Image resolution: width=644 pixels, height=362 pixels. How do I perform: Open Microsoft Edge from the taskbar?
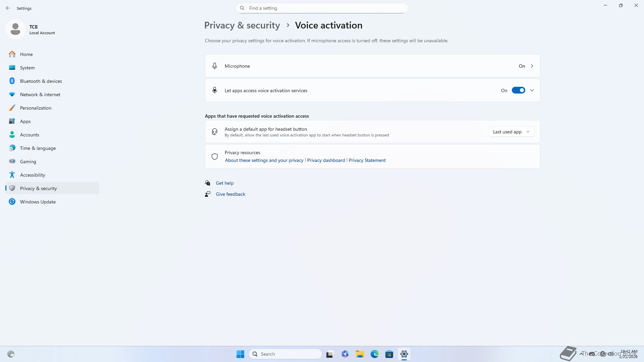(x=374, y=354)
